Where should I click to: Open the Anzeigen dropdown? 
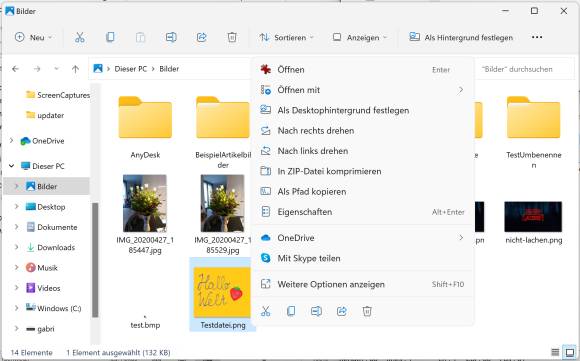(360, 37)
